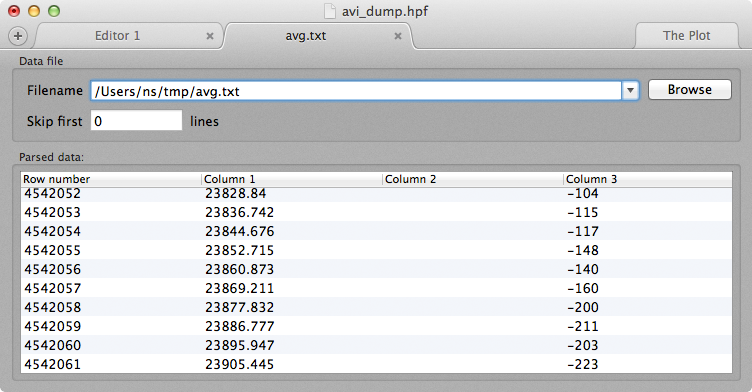
Task: Close the window with red button
Action: click(14, 11)
